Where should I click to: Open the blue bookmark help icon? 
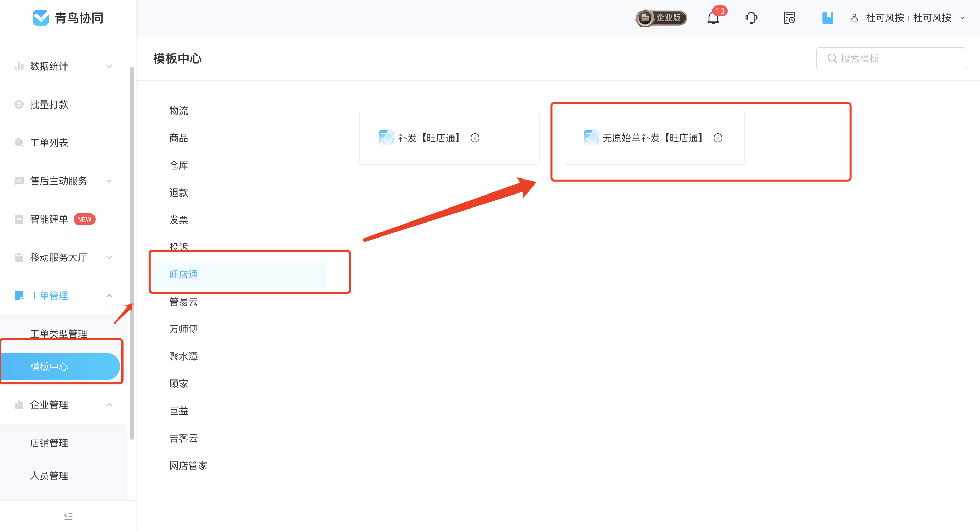(x=827, y=18)
